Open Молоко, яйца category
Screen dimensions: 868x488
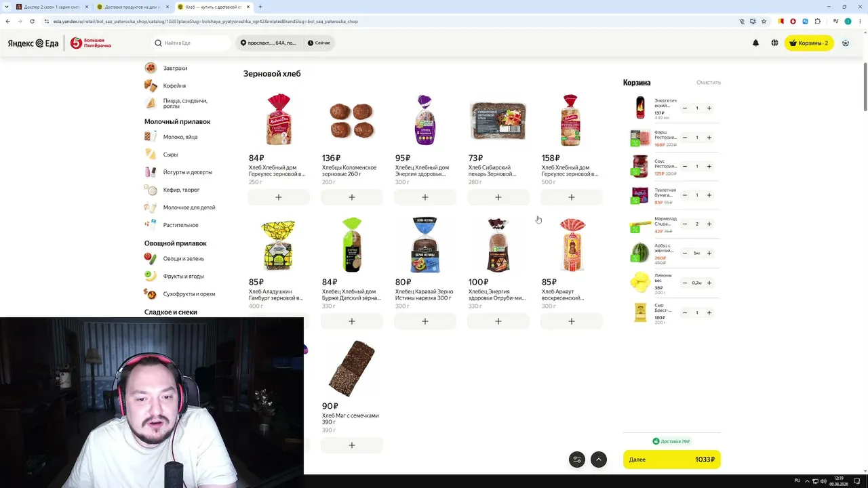click(x=180, y=137)
